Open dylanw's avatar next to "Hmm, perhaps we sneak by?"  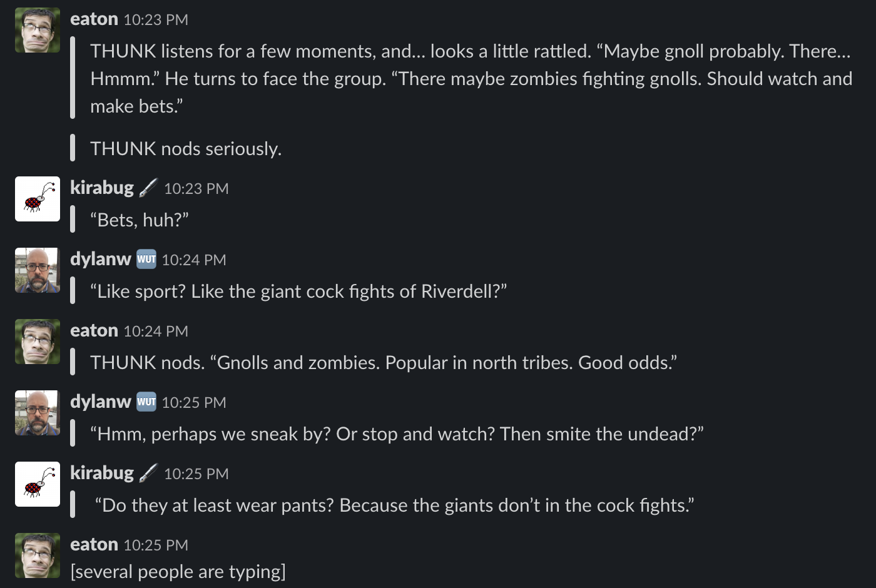point(38,413)
